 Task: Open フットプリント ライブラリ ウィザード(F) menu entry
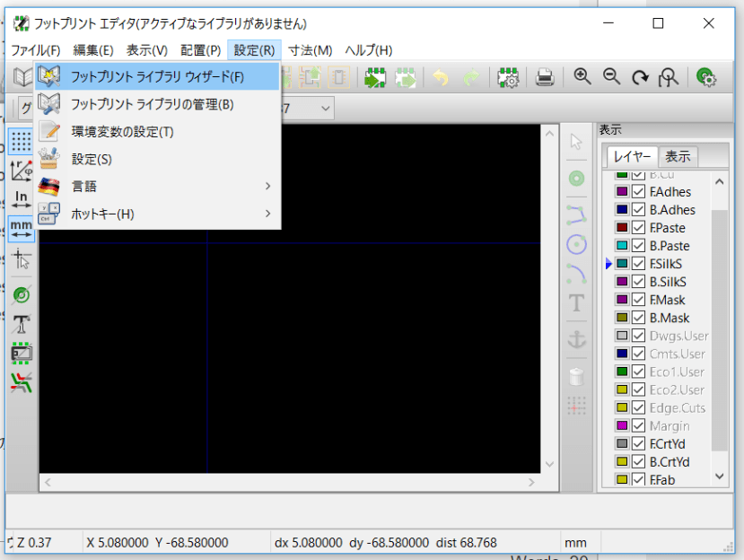(x=157, y=77)
